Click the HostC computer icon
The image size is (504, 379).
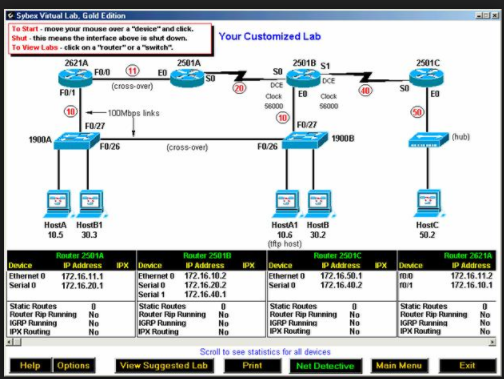[429, 203]
